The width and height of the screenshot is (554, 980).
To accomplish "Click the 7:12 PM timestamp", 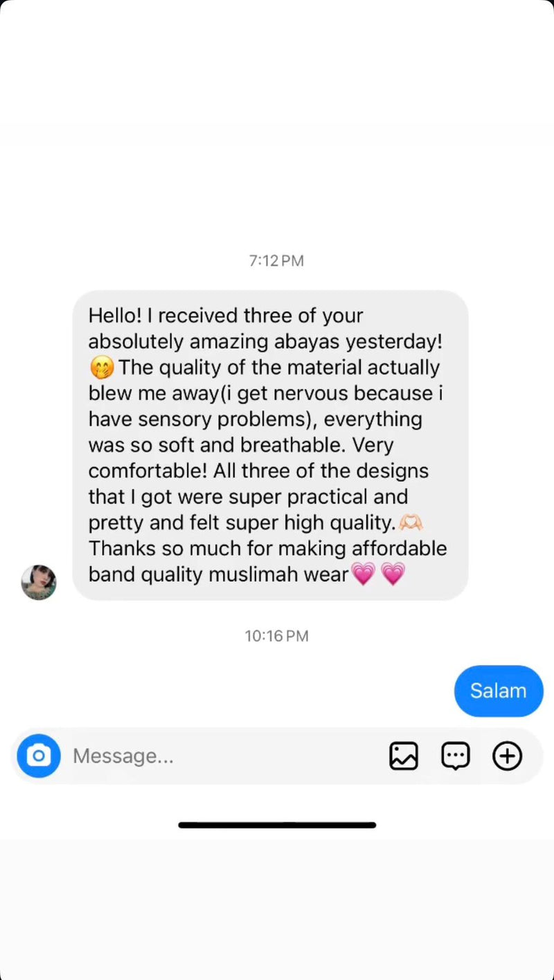I will click(x=276, y=261).
